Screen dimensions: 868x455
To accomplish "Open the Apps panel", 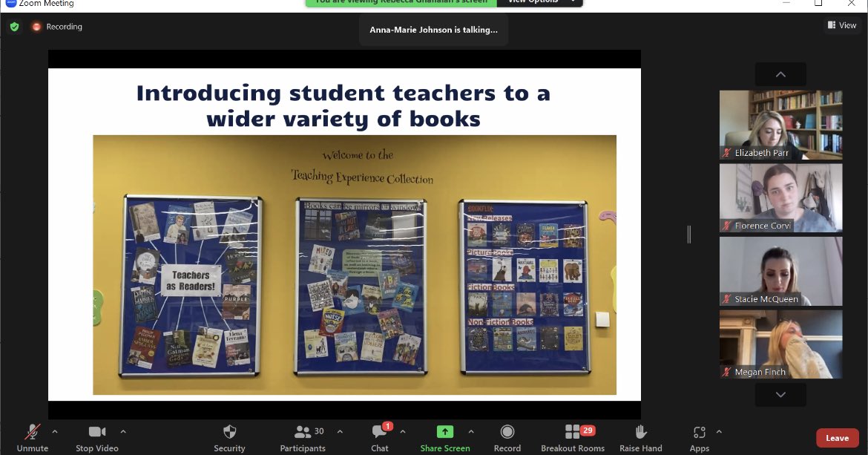I will click(x=700, y=439).
